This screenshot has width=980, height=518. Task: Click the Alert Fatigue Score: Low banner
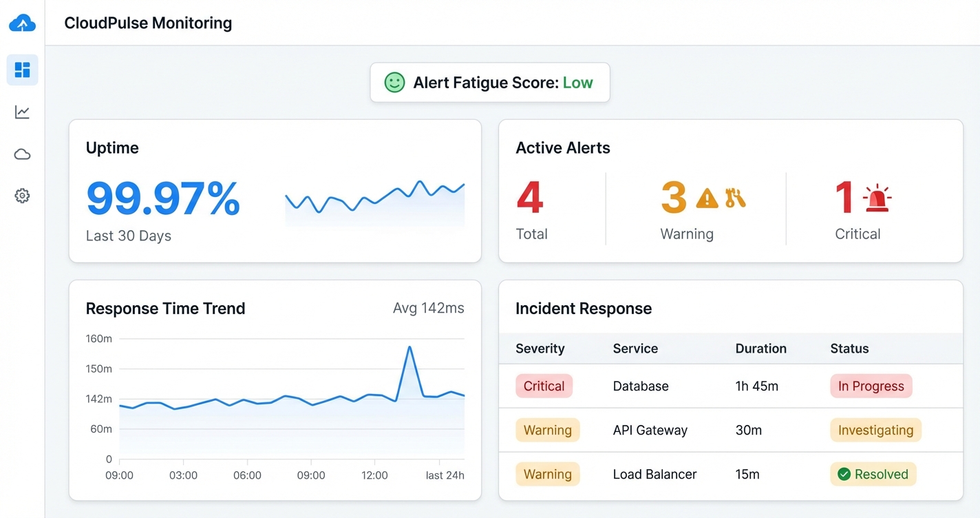489,82
